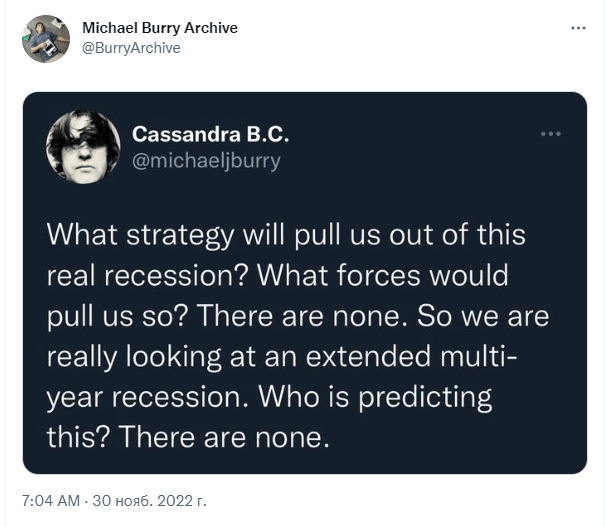
Task: Click the phrase "So we are"
Action: [483, 316]
